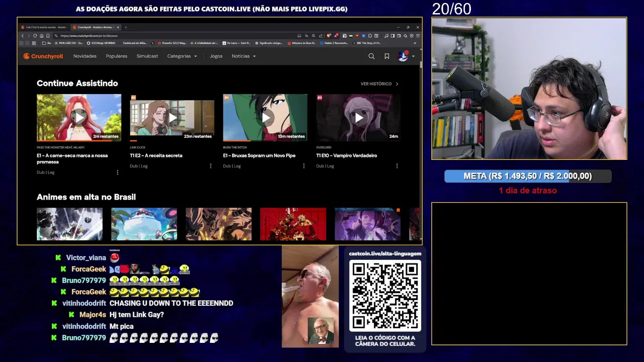Bookmark this page with toolbar bookmark icon

[48, 36]
